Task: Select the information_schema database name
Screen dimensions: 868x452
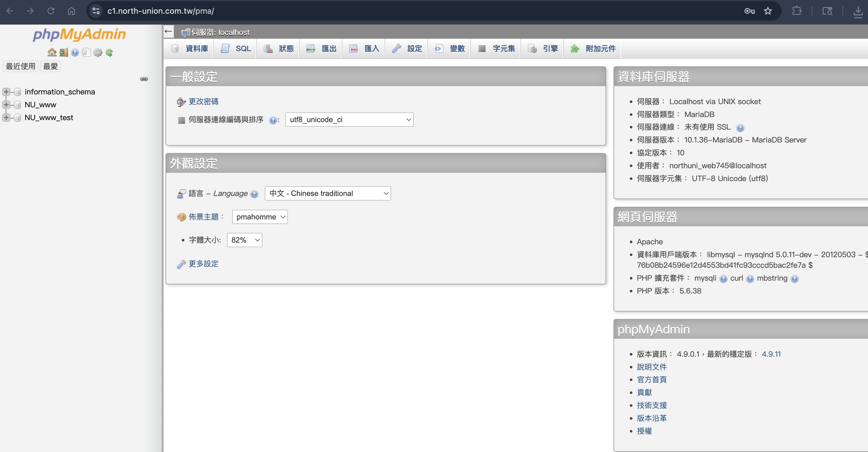Action: 60,92
